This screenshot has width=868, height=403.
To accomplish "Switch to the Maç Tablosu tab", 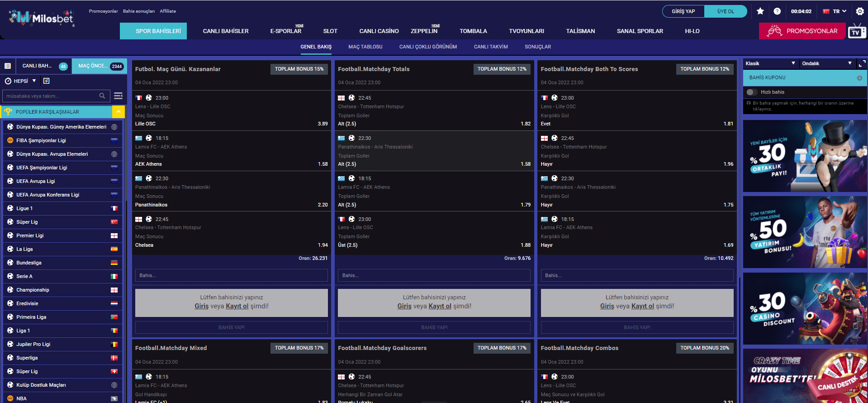I will tap(365, 47).
